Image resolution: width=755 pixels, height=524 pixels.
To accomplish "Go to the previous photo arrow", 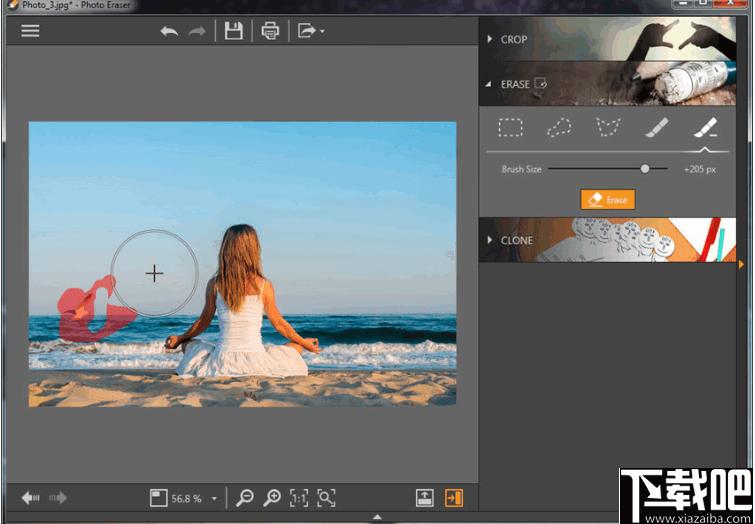I will click(x=31, y=498).
